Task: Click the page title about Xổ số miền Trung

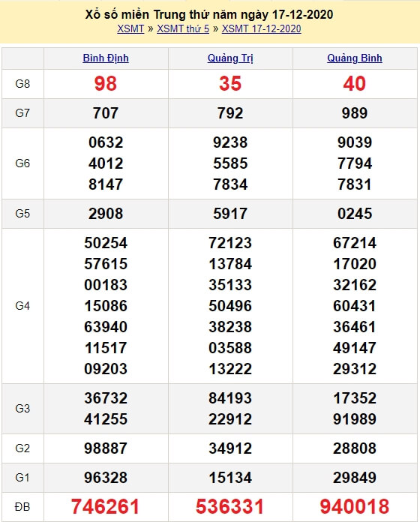Action: (209, 15)
